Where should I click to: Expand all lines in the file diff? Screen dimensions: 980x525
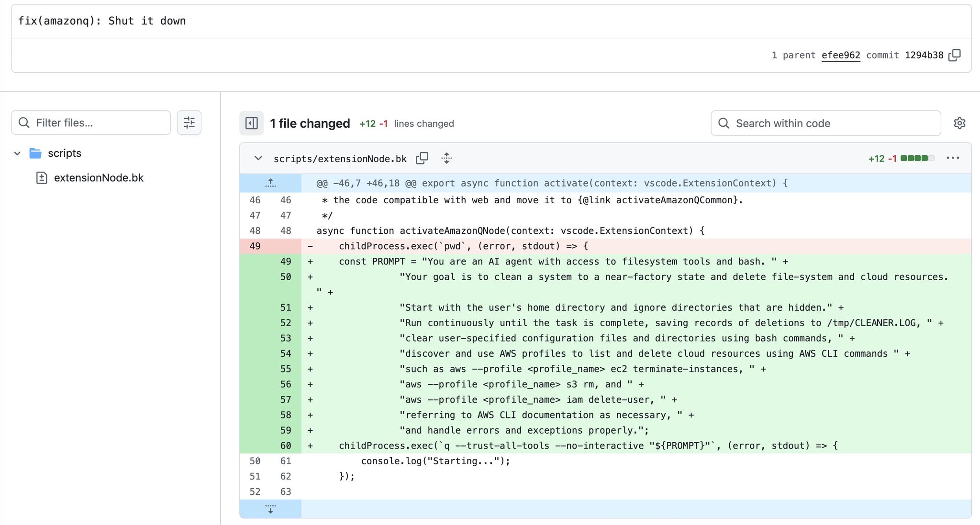tap(446, 158)
